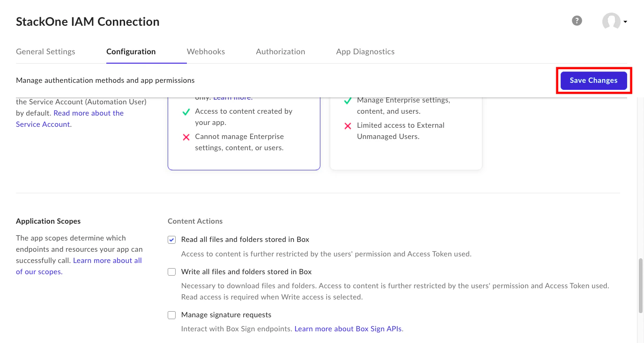Click the green checkmark beside 'Manage Enterprise settings'

point(348,100)
